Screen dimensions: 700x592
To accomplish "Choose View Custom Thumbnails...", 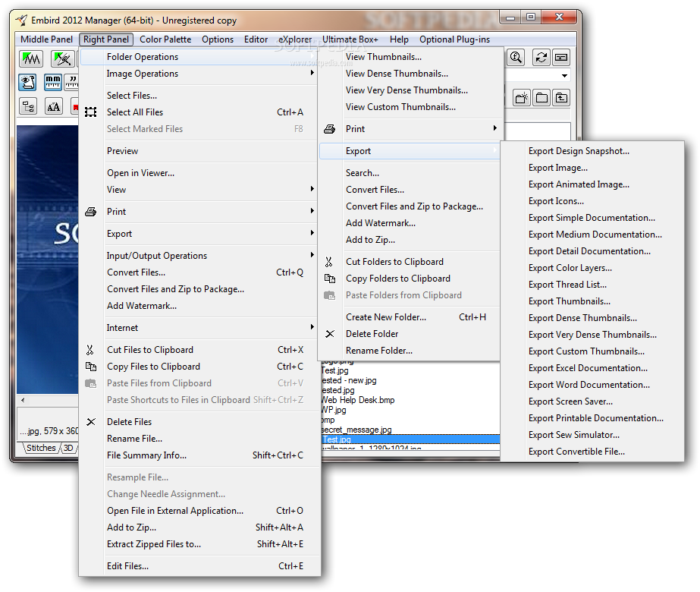I will 400,107.
